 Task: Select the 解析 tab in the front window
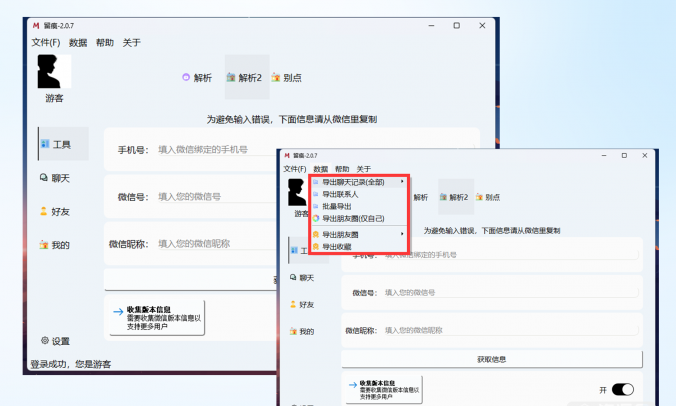coord(420,197)
